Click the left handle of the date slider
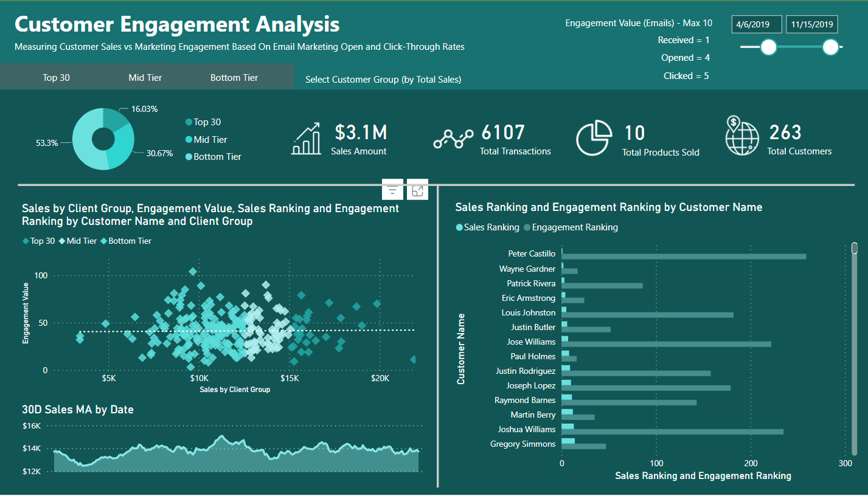Screen dimensions: 868x496 click(768, 47)
